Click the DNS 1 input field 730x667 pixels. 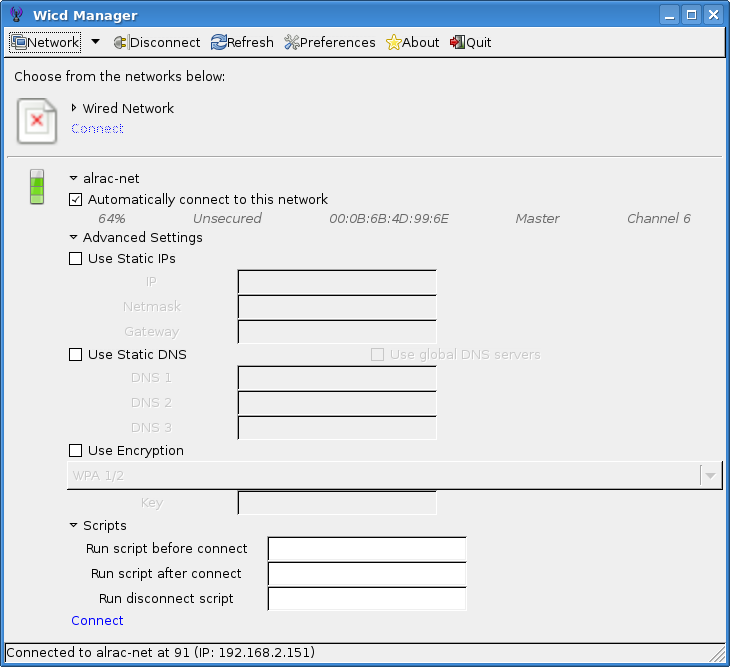pos(337,378)
